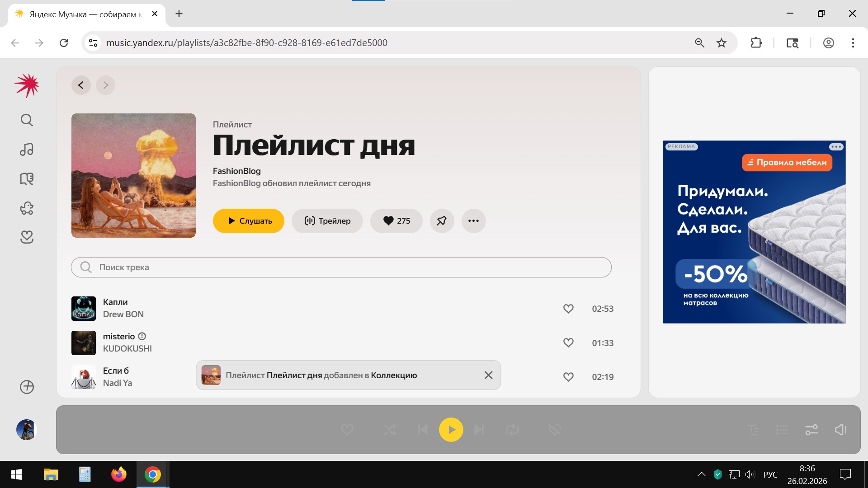The image size is (868, 488).
Task: Go back using the playlist back arrow
Action: [x=81, y=85]
